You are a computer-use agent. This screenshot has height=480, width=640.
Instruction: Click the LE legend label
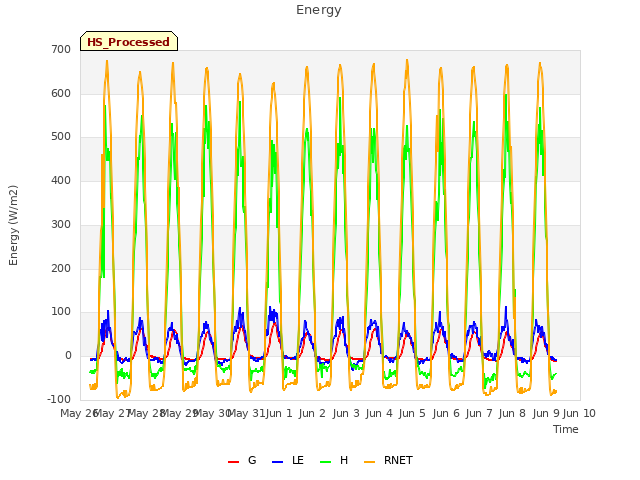298,460
